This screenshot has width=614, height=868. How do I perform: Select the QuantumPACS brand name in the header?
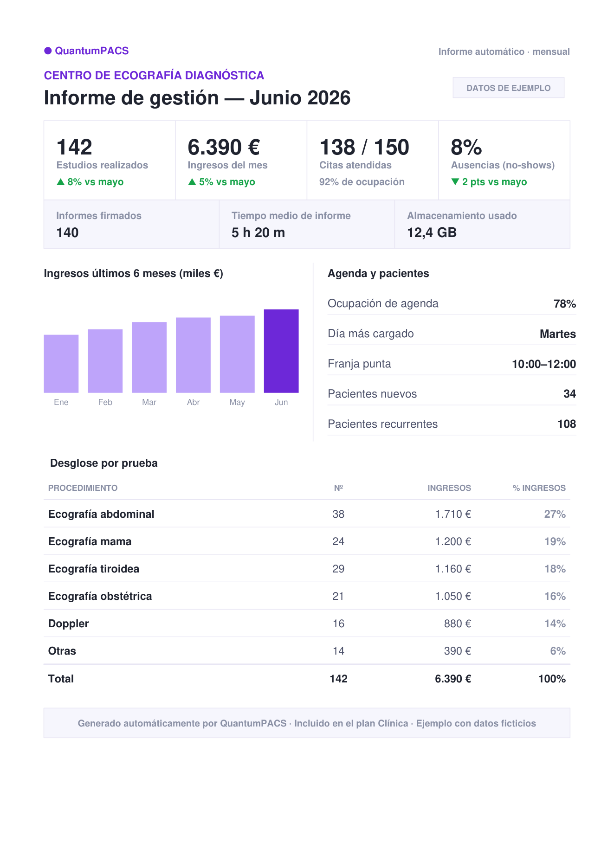click(92, 51)
